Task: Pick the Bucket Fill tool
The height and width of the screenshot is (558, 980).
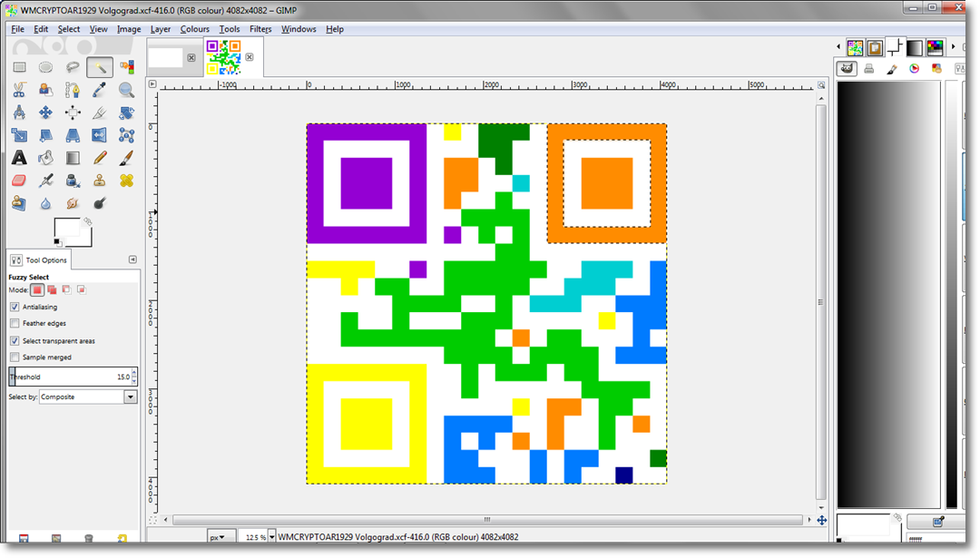Action: pos(45,158)
